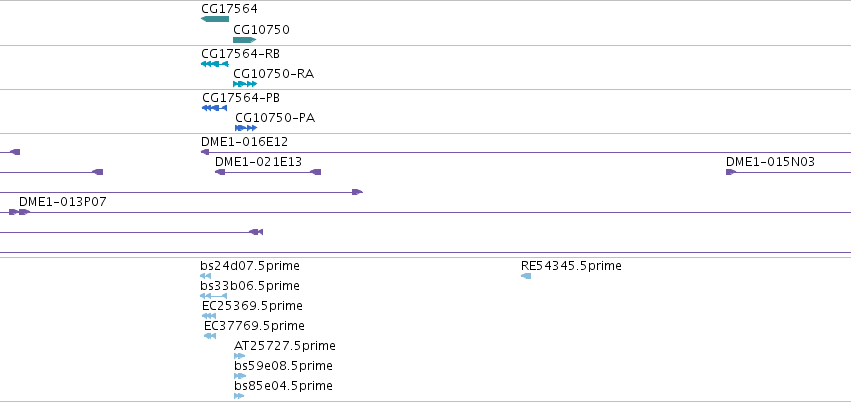Open the DME1-016E12 clone label
This screenshot has width=851, height=402.
tap(244, 142)
